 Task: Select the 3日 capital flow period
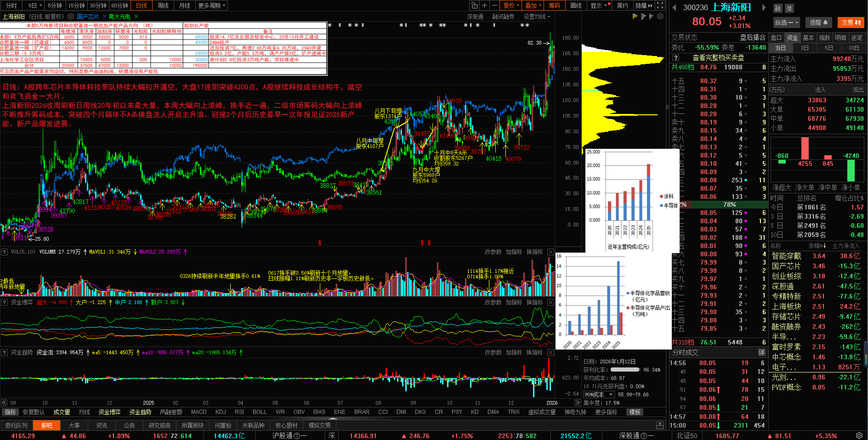coord(805,48)
